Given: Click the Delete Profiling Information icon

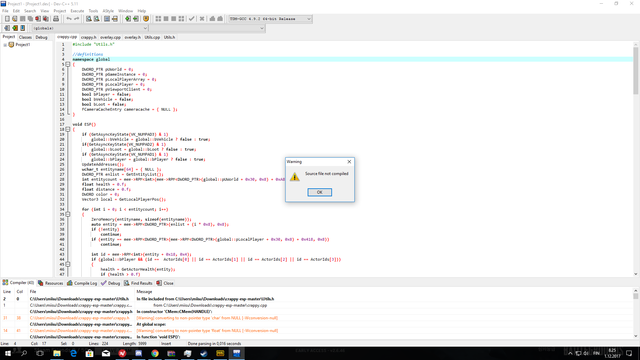Looking at the screenshot, I should tap(220, 19).
